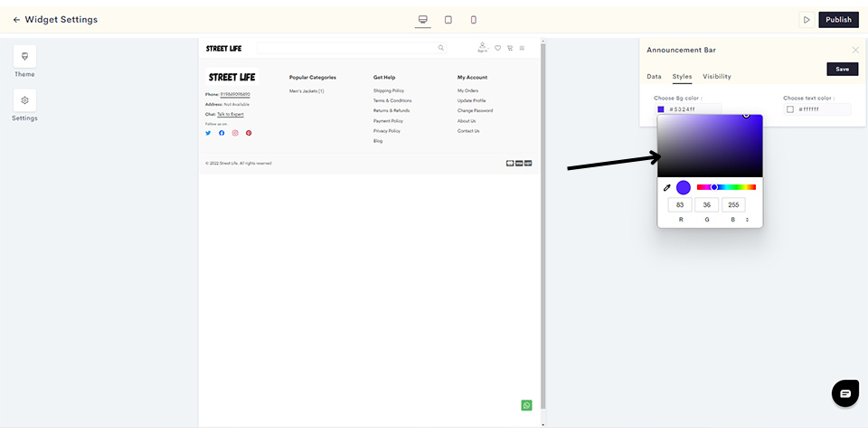The width and height of the screenshot is (868, 434).
Task: Open the Change Password link
Action: [x=475, y=110]
